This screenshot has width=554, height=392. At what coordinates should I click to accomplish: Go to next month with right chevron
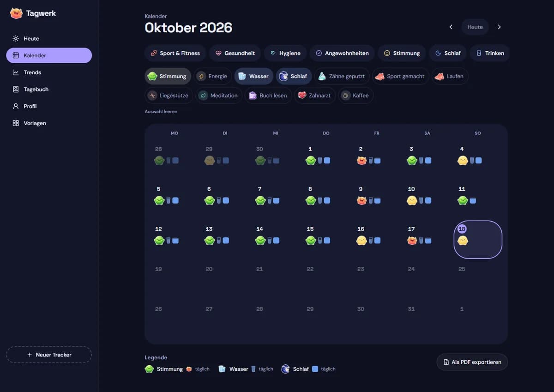click(499, 27)
